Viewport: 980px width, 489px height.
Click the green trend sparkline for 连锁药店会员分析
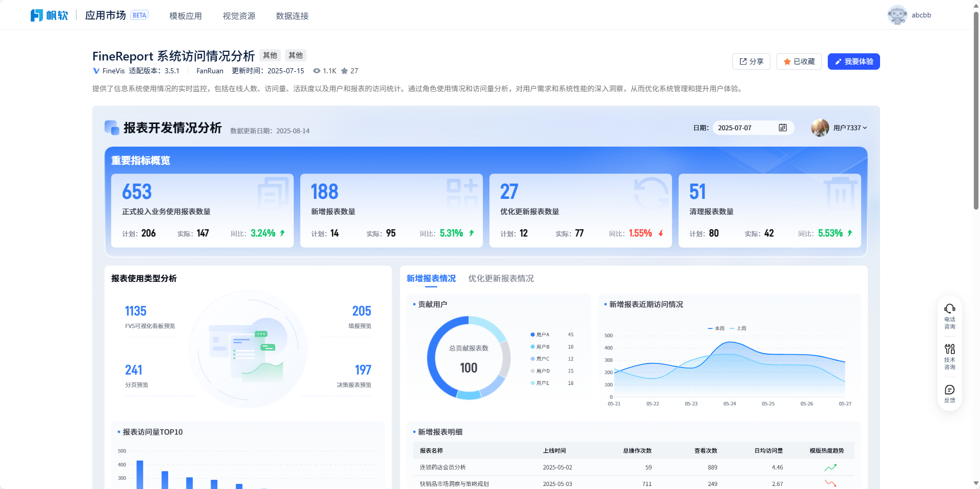tap(830, 467)
